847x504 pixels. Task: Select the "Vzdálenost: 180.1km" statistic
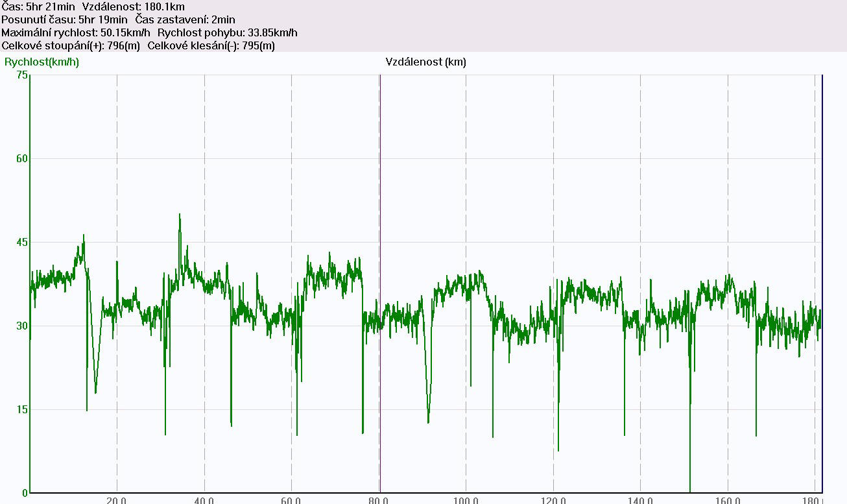pyautogui.click(x=133, y=7)
